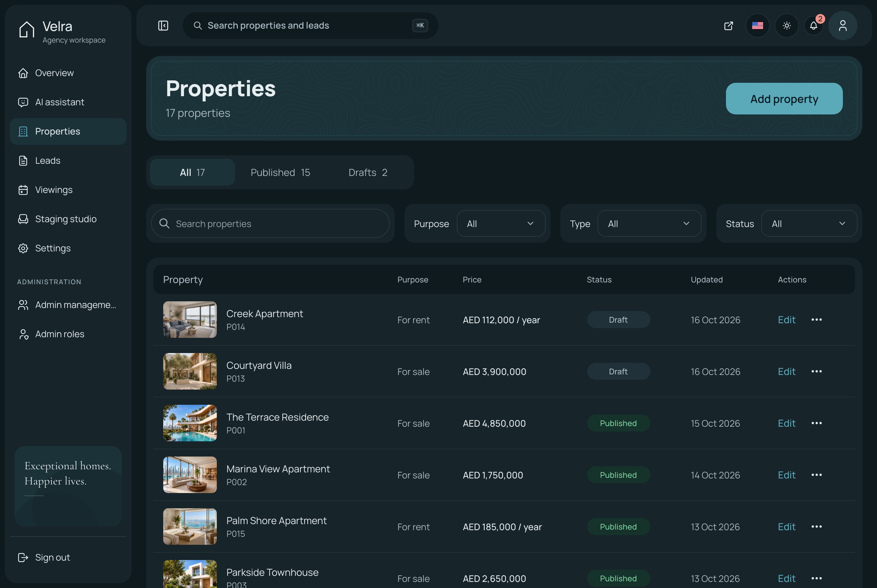Open Admin management page

tap(68, 305)
